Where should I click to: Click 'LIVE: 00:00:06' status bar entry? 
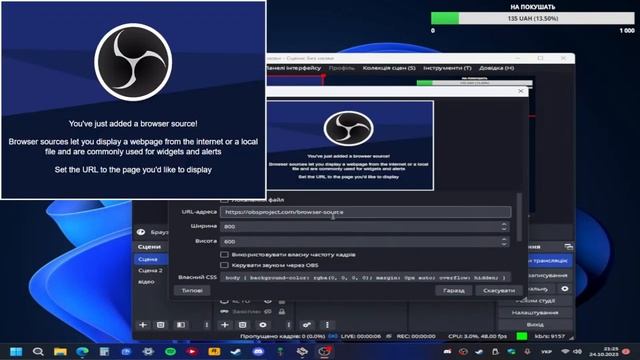(x=361, y=336)
